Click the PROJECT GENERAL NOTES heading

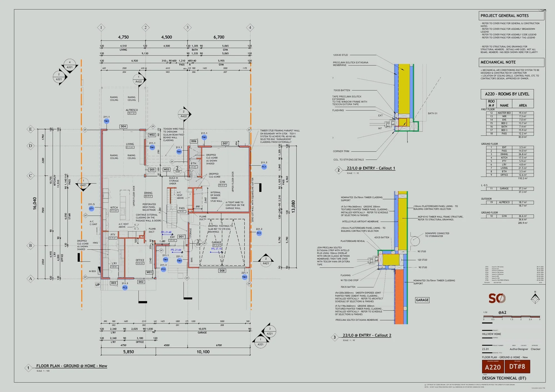pyautogui.click(x=511, y=16)
